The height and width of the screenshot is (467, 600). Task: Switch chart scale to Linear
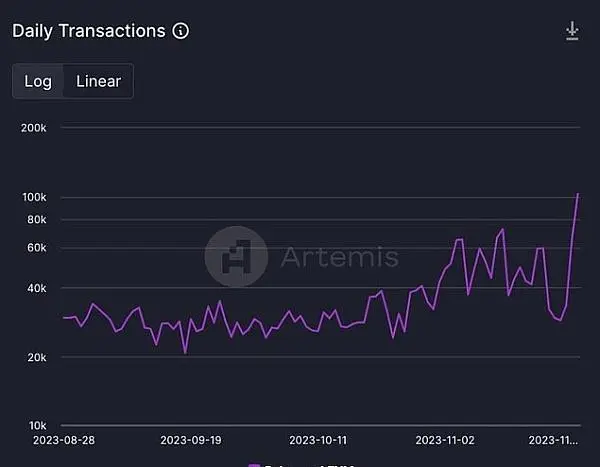pos(98,81)
